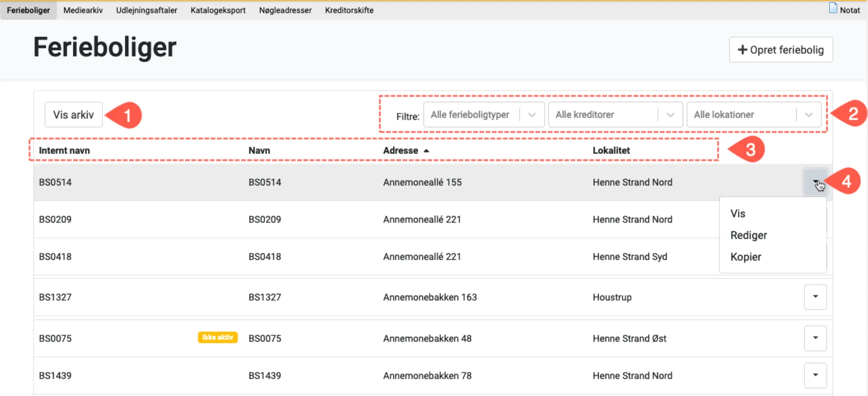Image resolution: width=868 pixels, height=396 pixels.
Task: Open row actions for BS1327
Action: [815, 297]
